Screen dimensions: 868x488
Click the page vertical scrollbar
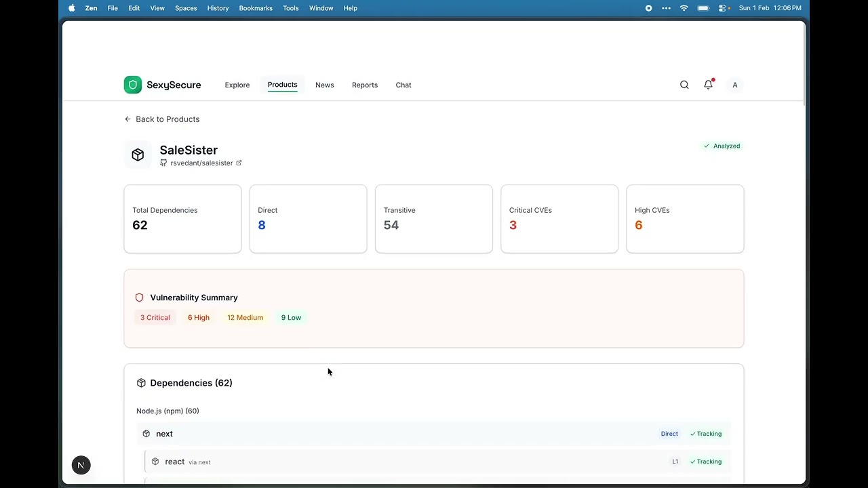(804, 64)
